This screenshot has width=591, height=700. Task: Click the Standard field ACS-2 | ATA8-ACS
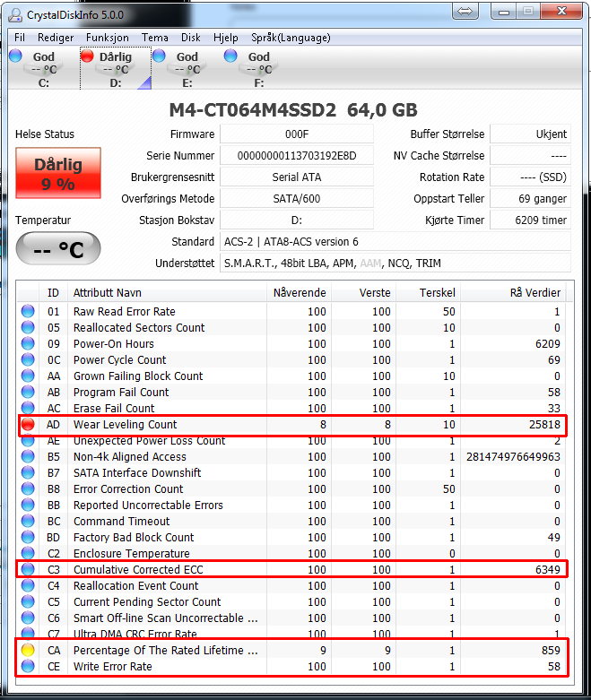pos(395,241)
